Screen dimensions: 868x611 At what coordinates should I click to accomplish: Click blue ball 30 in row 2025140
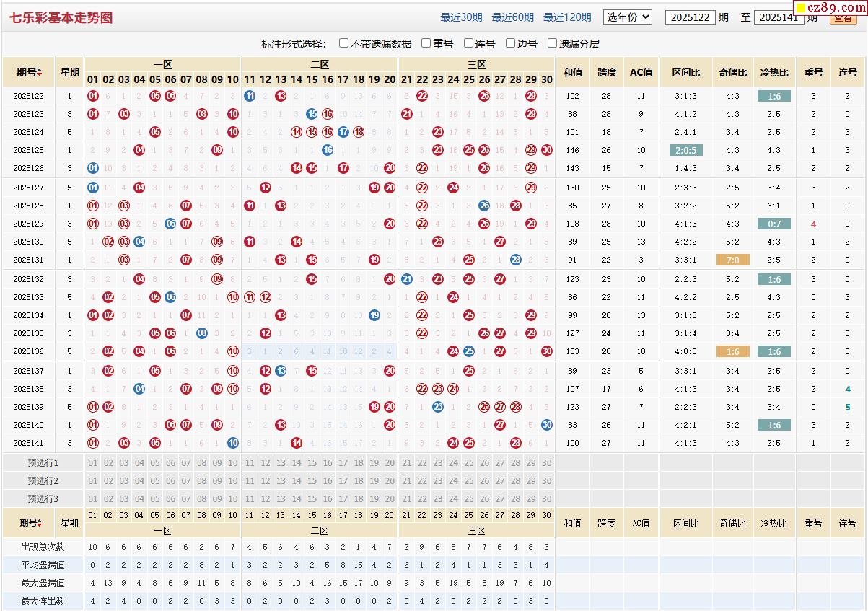(547, 425)
